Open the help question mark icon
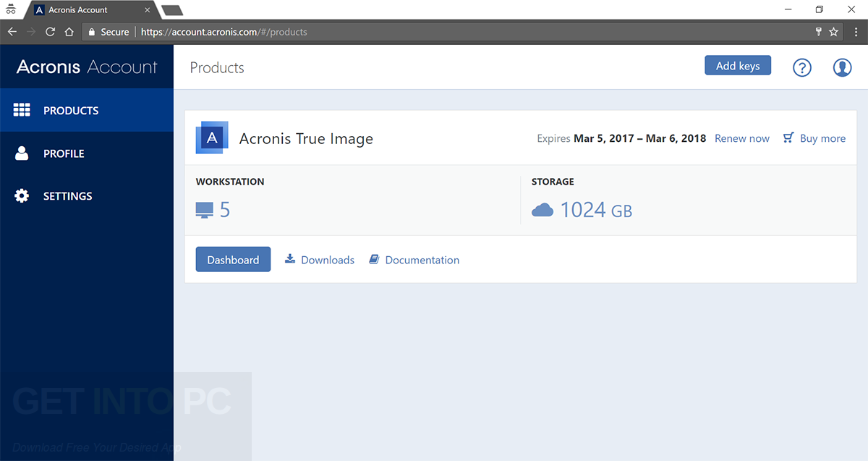868x461 pixels. point(802,67)
